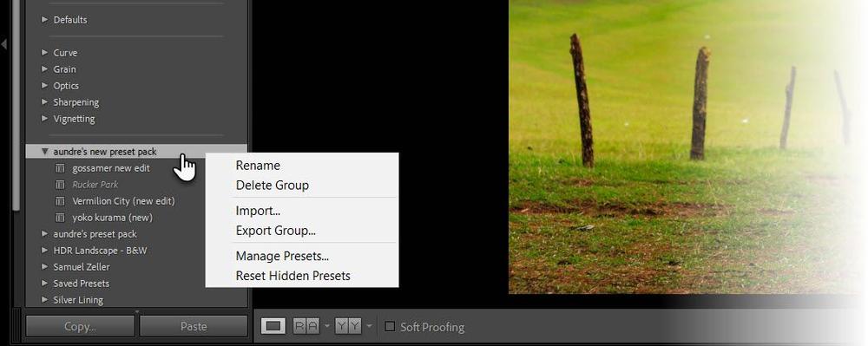Switch to Reference view R|A icon
The image size is (868, 346).
coord(306,326)
